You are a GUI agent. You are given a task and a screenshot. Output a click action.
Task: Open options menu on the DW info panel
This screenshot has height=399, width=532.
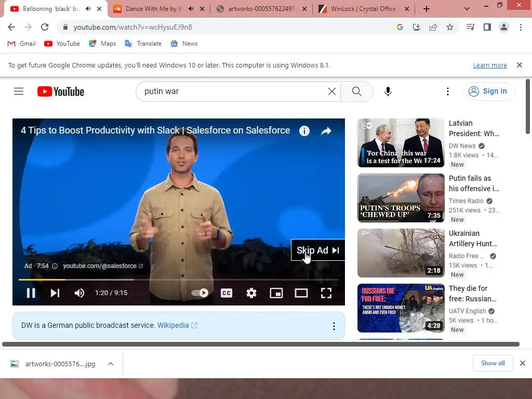coord(334,326)
